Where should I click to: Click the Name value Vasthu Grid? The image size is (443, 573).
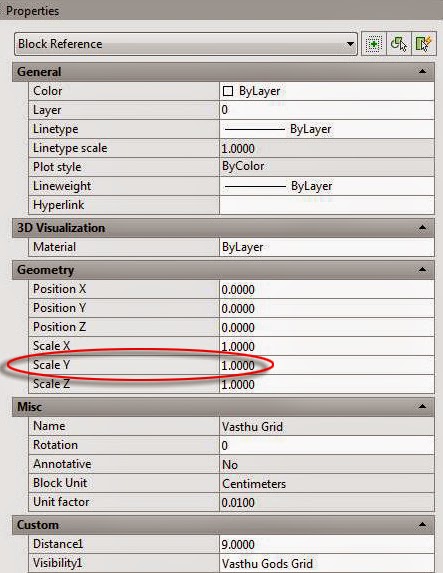coord(327,426)
